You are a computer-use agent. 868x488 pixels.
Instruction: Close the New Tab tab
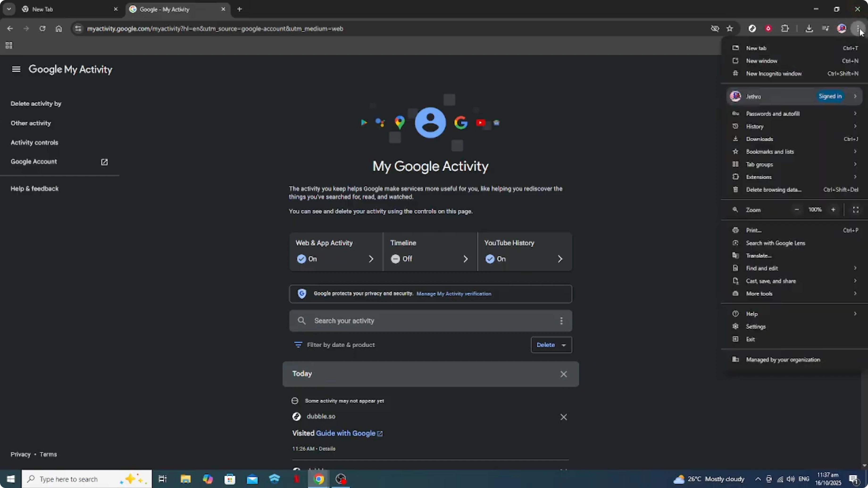pyautogui.click(x=116, y=9)
